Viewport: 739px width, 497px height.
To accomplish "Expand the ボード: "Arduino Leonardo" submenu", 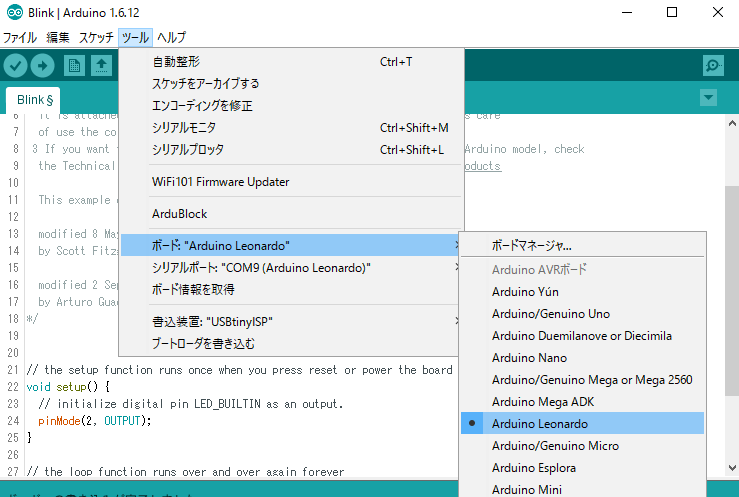I will (x=290, y=245).
